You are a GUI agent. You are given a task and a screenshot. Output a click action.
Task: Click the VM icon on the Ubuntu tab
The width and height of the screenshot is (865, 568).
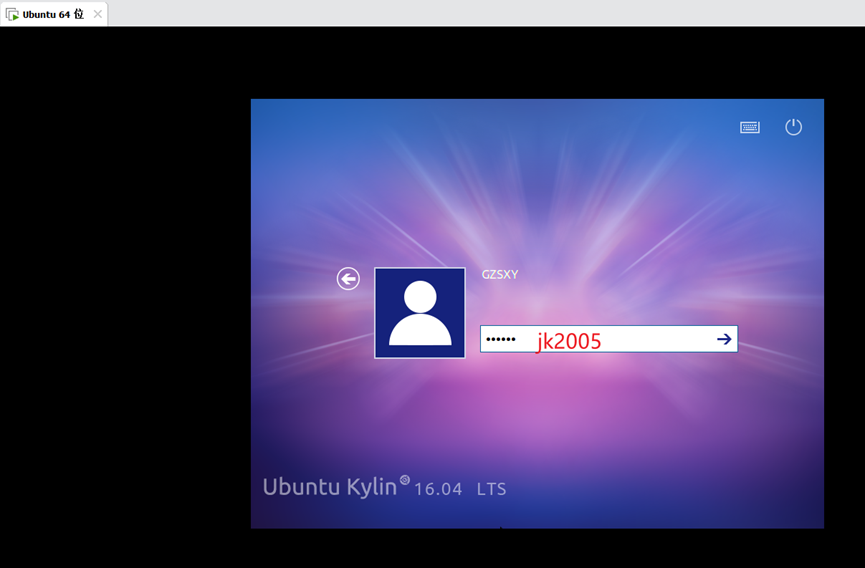click(x=12, y=14)
